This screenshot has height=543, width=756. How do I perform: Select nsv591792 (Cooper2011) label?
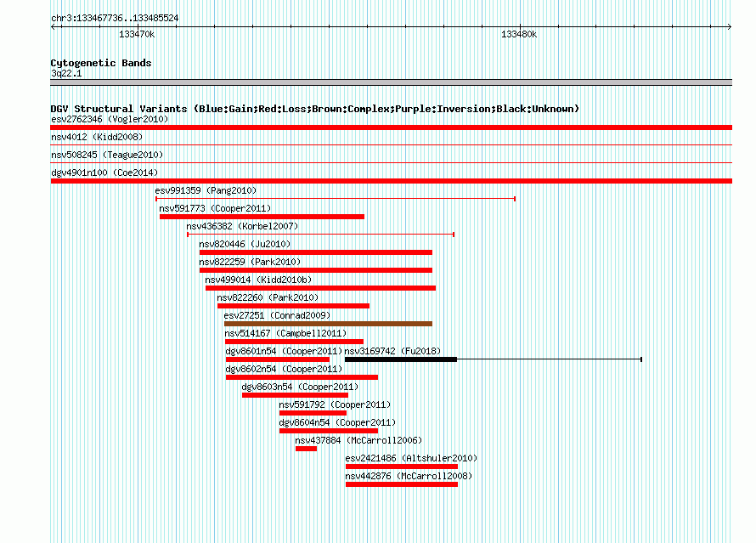point(335,404)
